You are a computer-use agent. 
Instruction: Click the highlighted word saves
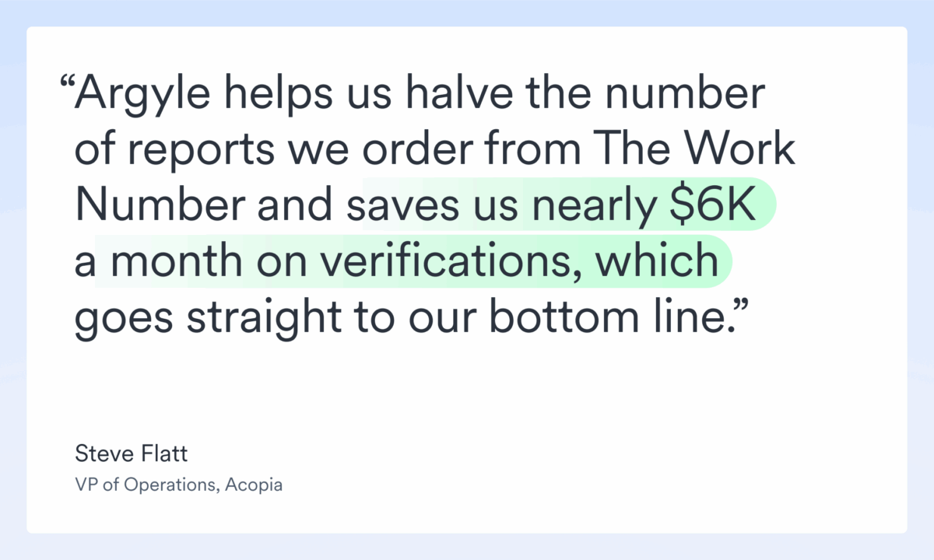point(400,206)
